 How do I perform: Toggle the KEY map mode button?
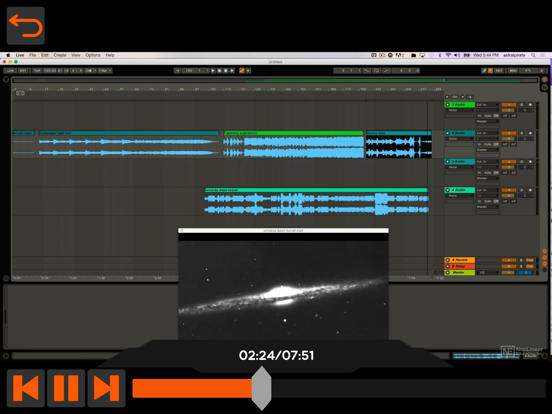[499, 71]
